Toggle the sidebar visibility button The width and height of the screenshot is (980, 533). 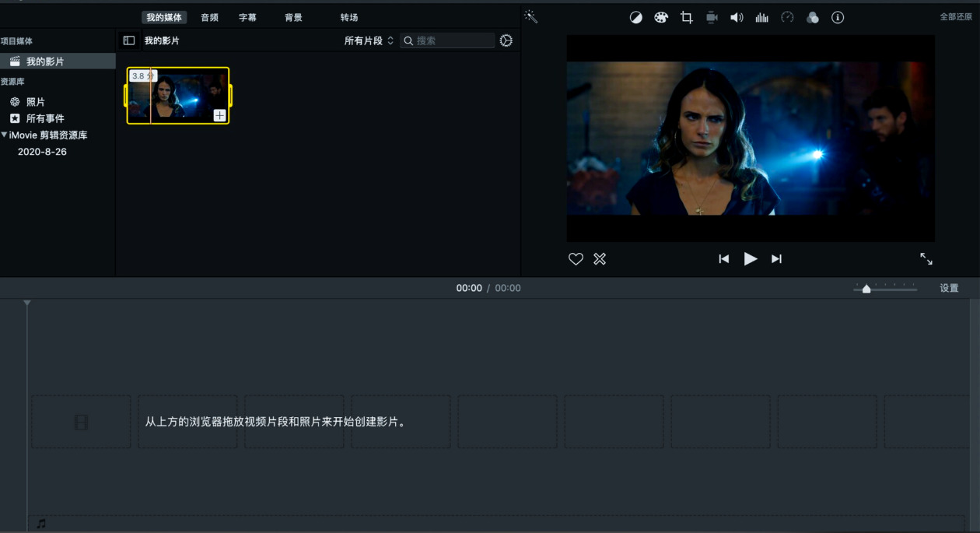[x=129, y=40]
